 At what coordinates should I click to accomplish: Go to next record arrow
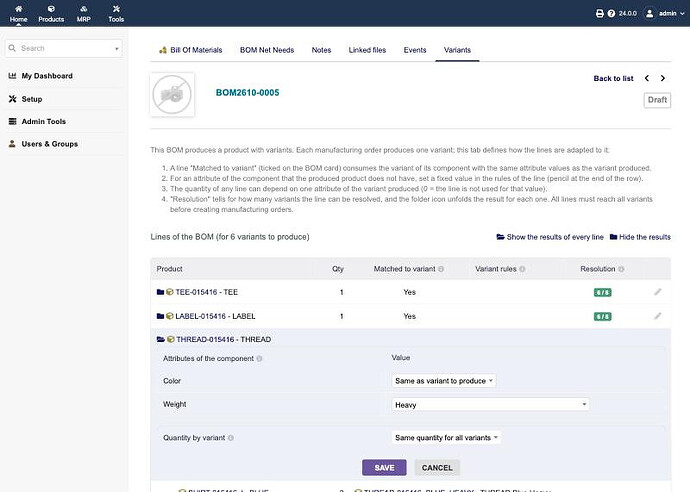tap(663, 78)
